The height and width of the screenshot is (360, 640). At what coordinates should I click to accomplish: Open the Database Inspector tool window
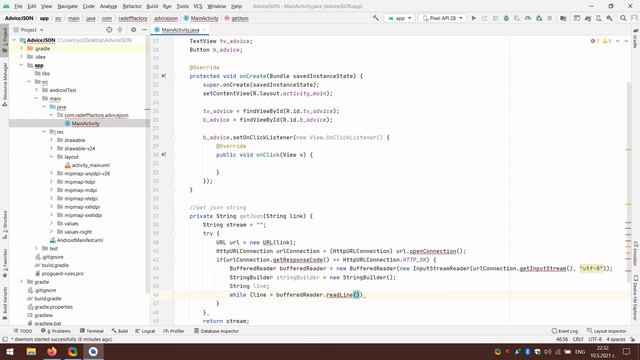(216, 331)
